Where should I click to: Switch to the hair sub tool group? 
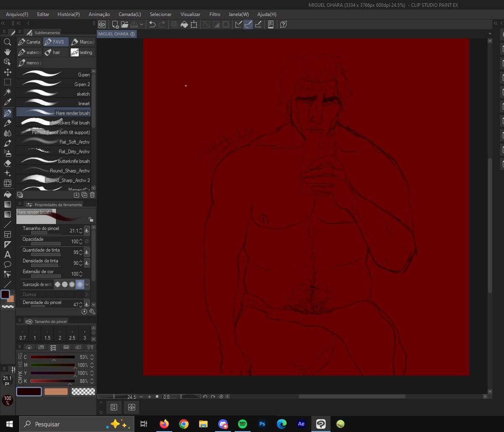point(55,53)
